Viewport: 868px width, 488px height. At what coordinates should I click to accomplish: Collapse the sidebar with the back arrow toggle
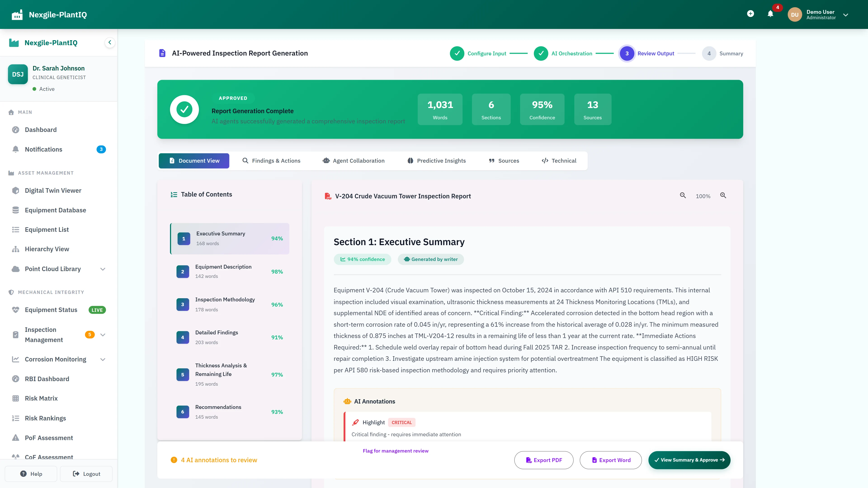click(109, 42)
